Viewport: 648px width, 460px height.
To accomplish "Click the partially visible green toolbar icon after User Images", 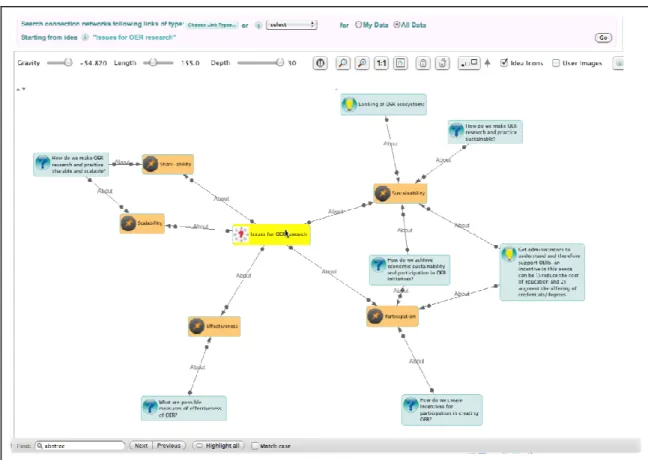I will pos(618,63).
